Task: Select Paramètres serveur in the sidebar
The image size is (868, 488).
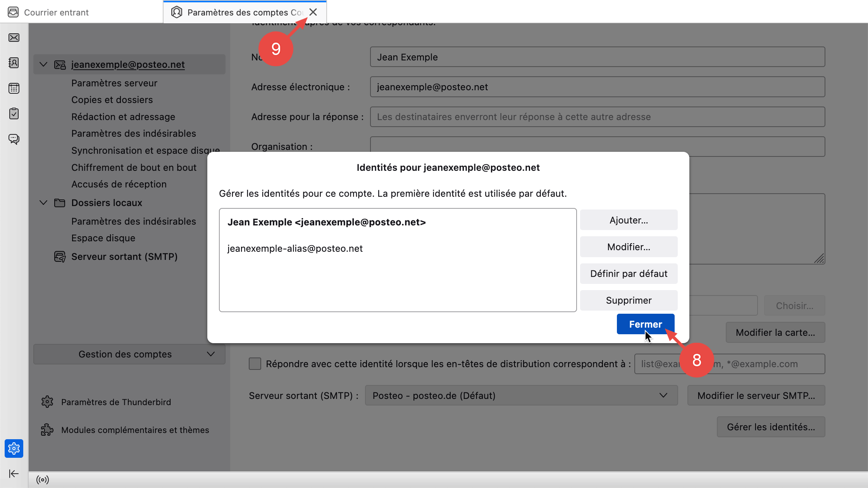Action: click(114, 83)
